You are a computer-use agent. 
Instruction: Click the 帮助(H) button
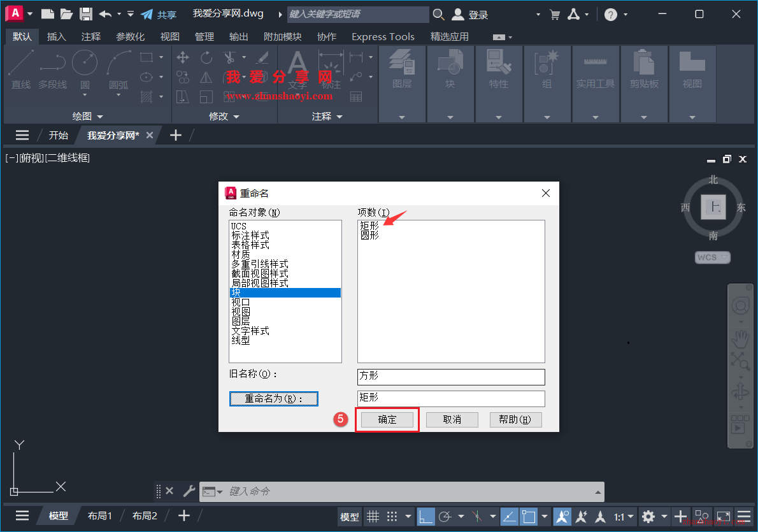tap(515, 419)
